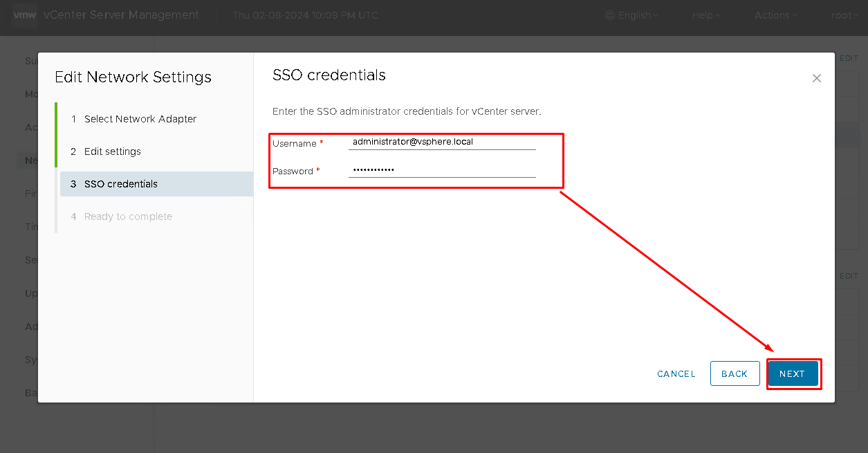Click the globe icon beside English
Screen dimensions: 868x453
pyautogui.click(x=609, y=15)
